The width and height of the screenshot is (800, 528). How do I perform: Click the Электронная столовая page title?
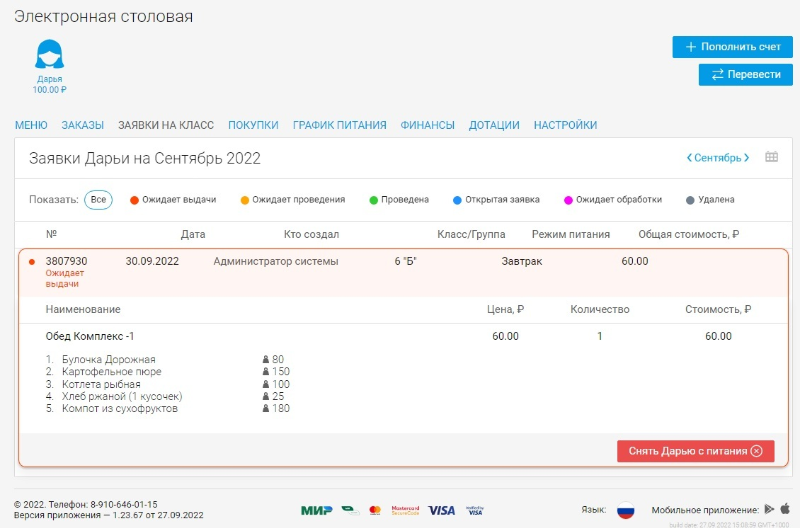104,16
